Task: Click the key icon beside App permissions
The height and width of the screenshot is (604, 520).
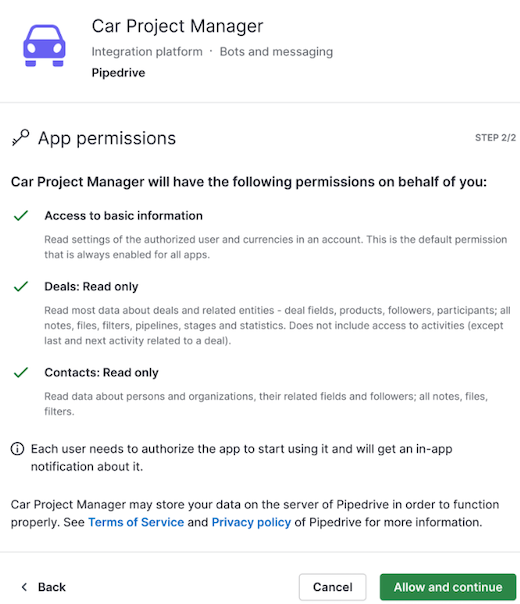Action: point(20,138)
